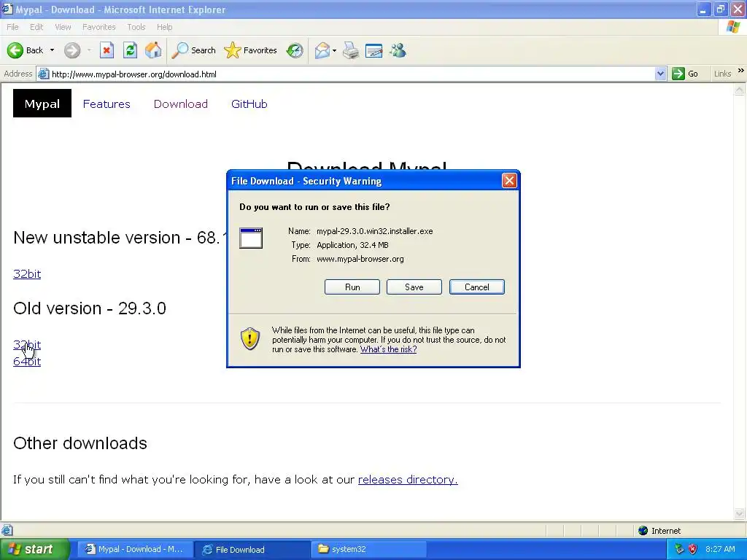Screen dimensions: 747x560
Task: Click 32bit link under Old version
Action: tap(27, 344)
